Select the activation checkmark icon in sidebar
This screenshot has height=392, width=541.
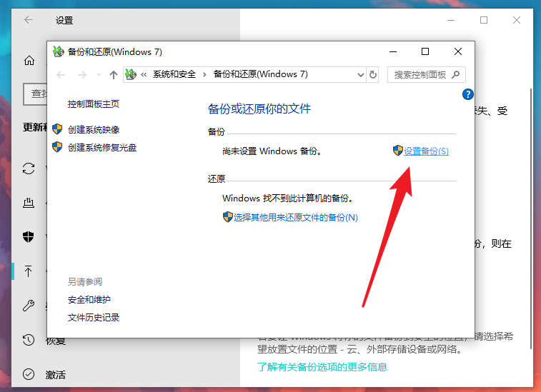click(x=29, y=374)
